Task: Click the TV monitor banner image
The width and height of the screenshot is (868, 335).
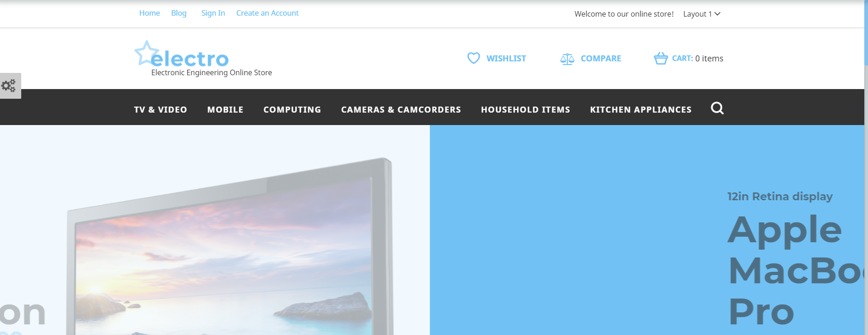Action: coord(229,246)
